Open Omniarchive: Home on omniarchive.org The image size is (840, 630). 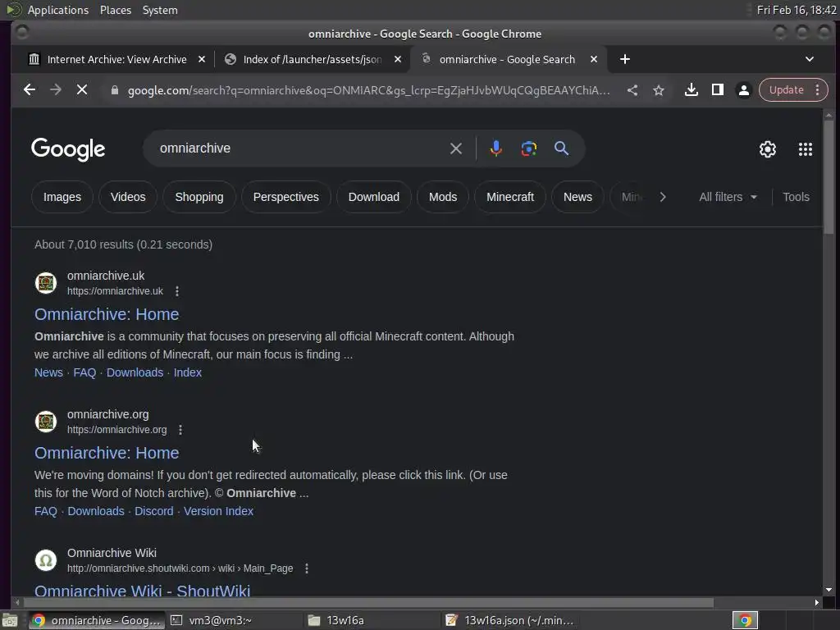click(107, 453)
